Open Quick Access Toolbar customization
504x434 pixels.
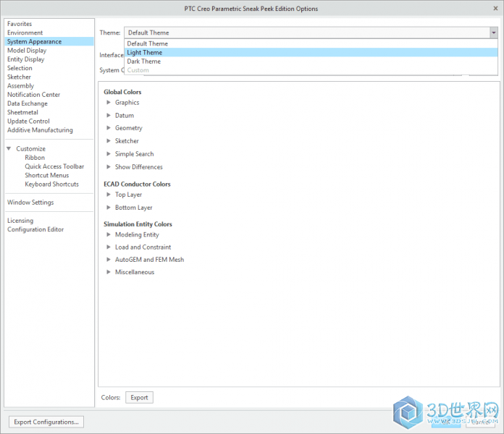[54, 166]
